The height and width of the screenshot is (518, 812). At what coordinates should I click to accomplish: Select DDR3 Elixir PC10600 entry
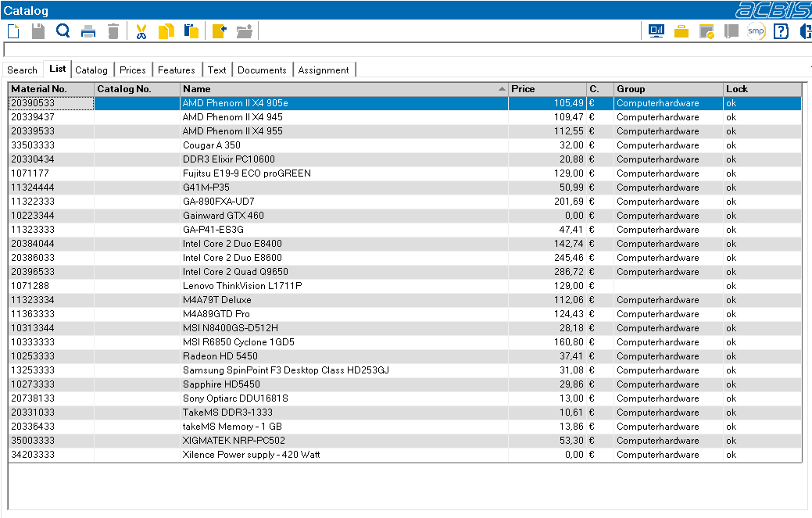(405, 159)
